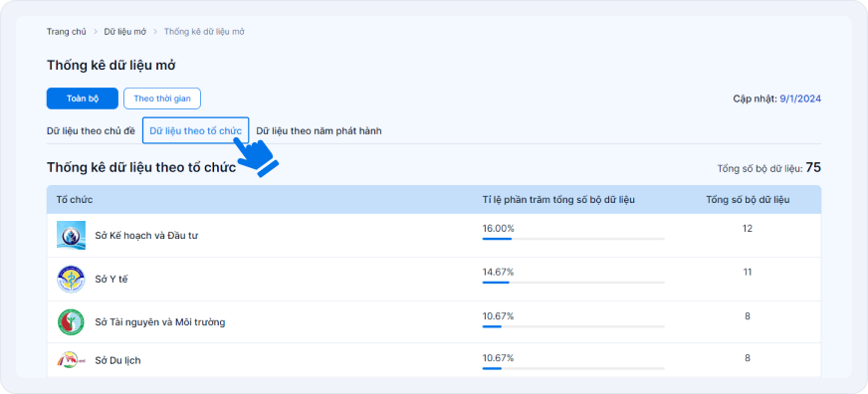Click the Sở Du lịch organization name
The height and width of the screenshot is (394, 868).
click(x=117, y=361)
